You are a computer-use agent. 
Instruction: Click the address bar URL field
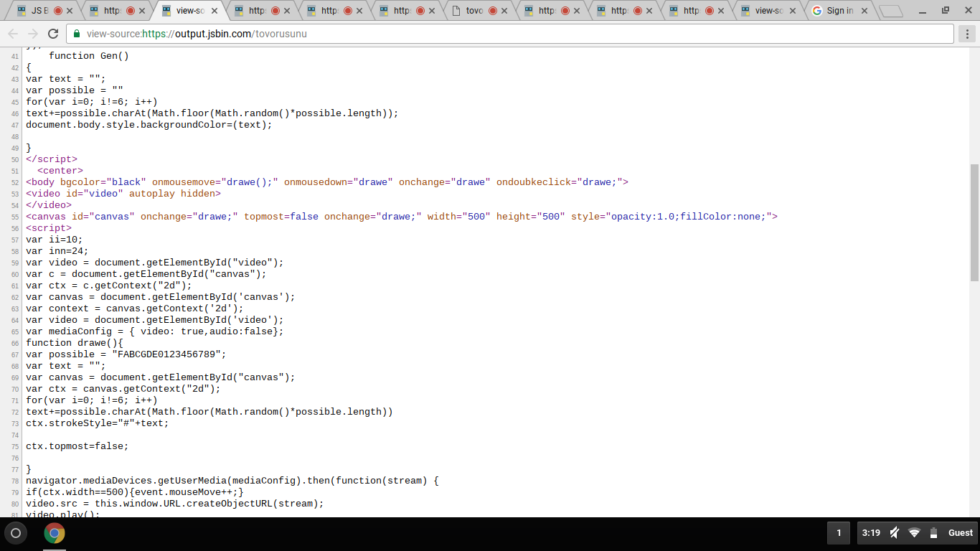pos(509,34)
